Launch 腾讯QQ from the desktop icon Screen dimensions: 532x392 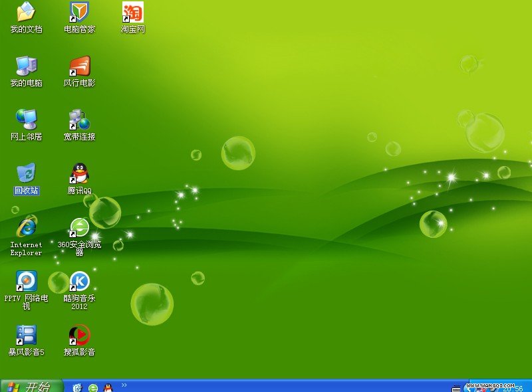click(79, 173)
